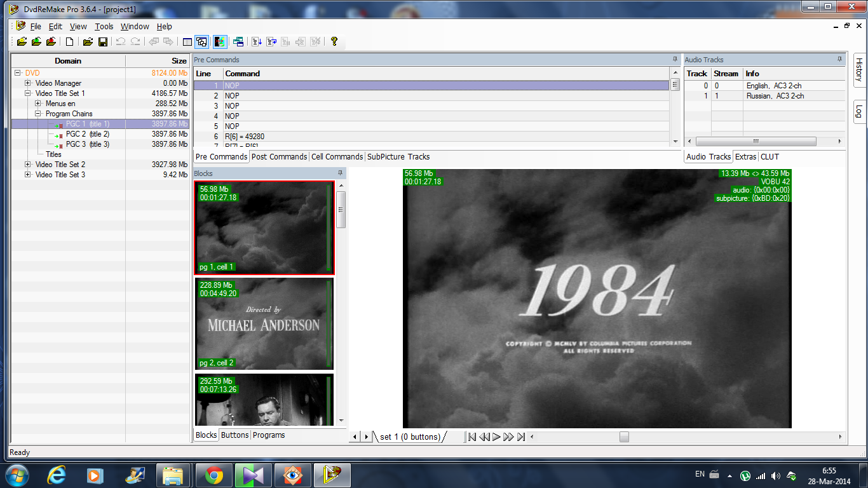Toggle the cascaded windows layout icon

point(201,42)
